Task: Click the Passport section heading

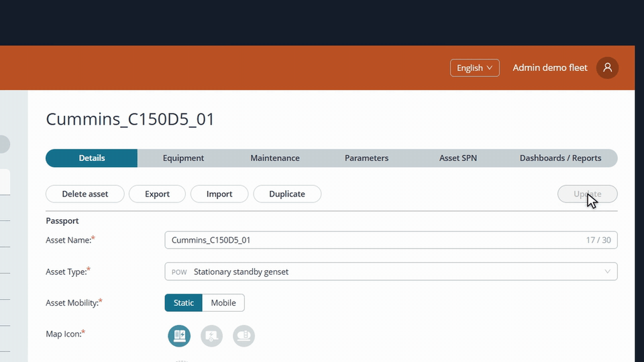Action: point(62,221)
